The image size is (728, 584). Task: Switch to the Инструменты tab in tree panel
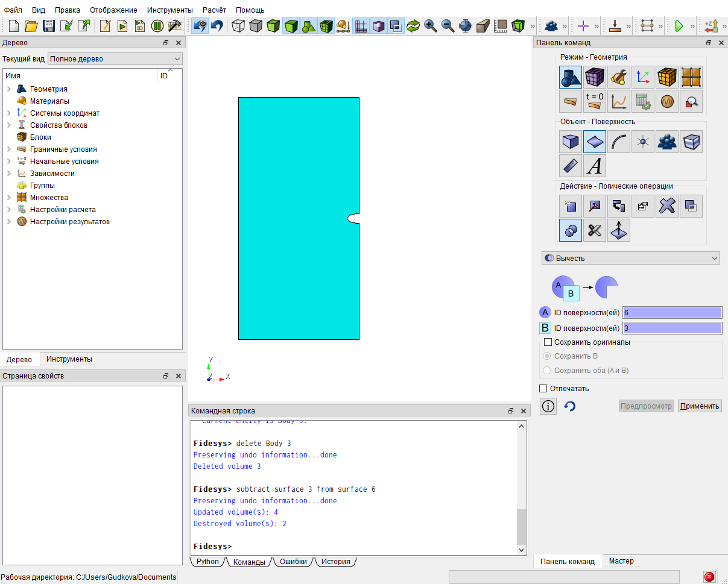(x=69, y=359)
